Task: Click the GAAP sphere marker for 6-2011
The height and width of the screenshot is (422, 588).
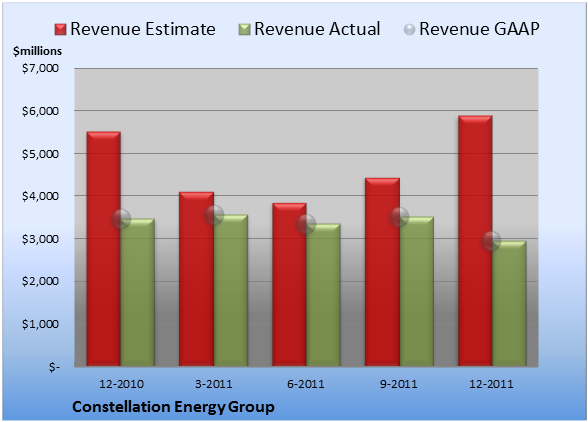Action: tap(306, 224)
